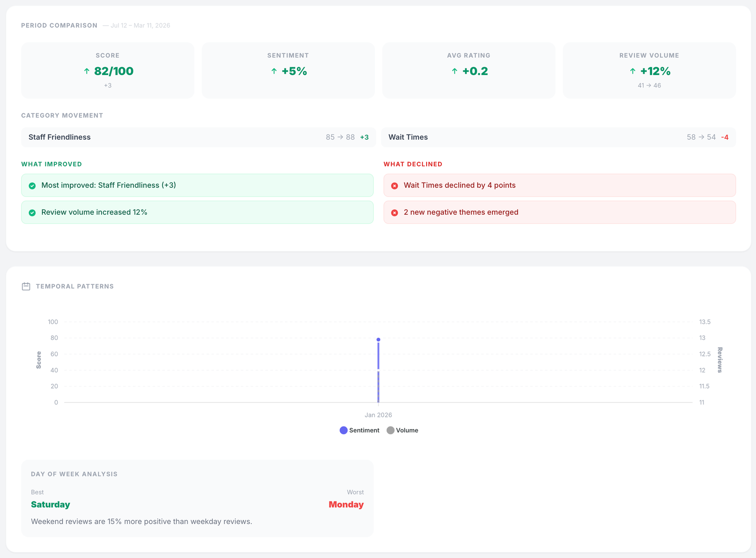Image resolution: width=756 pixels, height=558 pixels.
Task: Select the Staff Friendliness category row
Action: (x=197, y=137)
